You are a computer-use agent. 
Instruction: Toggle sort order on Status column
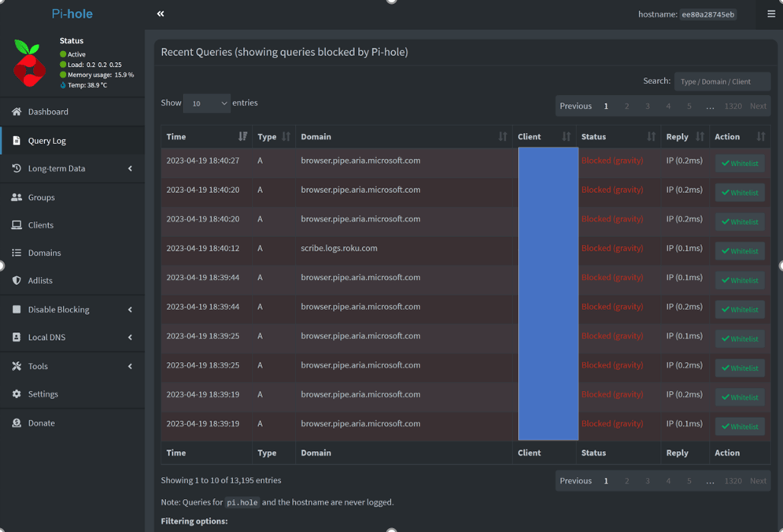[x=651, y=137]
